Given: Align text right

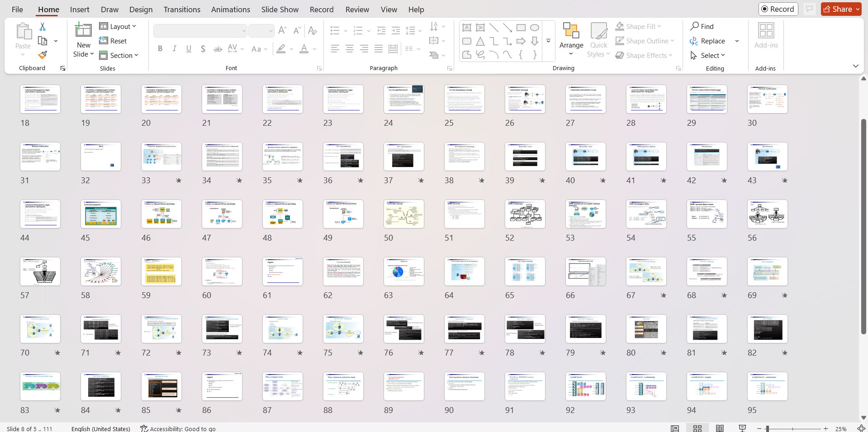Looking at the screenshot, I should 364,49.
